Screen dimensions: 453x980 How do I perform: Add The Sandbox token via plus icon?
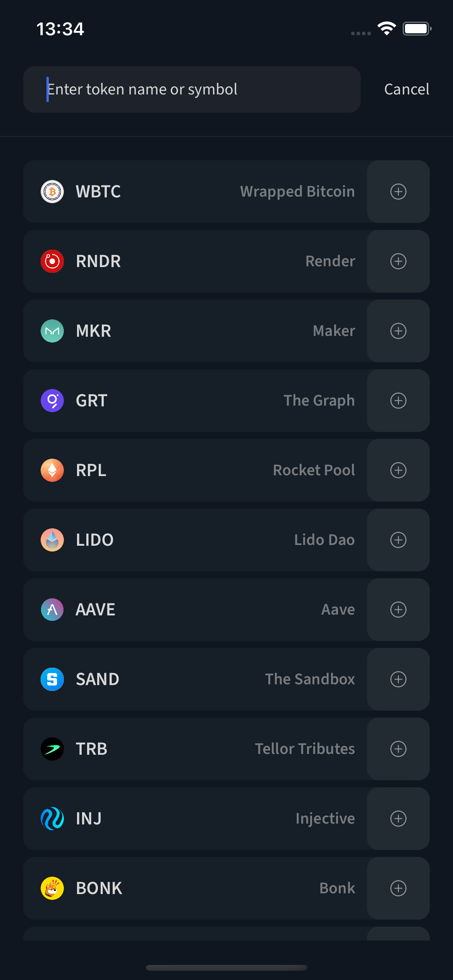(398, 679)
